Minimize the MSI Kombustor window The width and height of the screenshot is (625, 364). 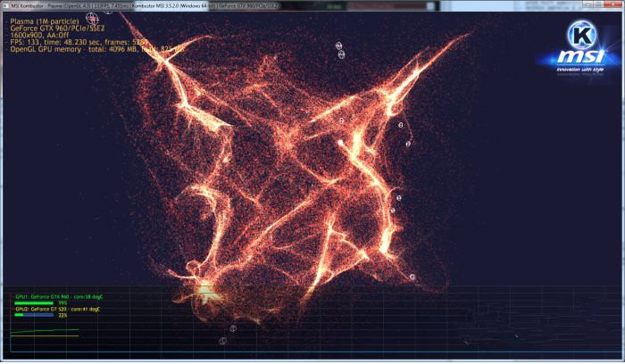(x=589, y=4)
